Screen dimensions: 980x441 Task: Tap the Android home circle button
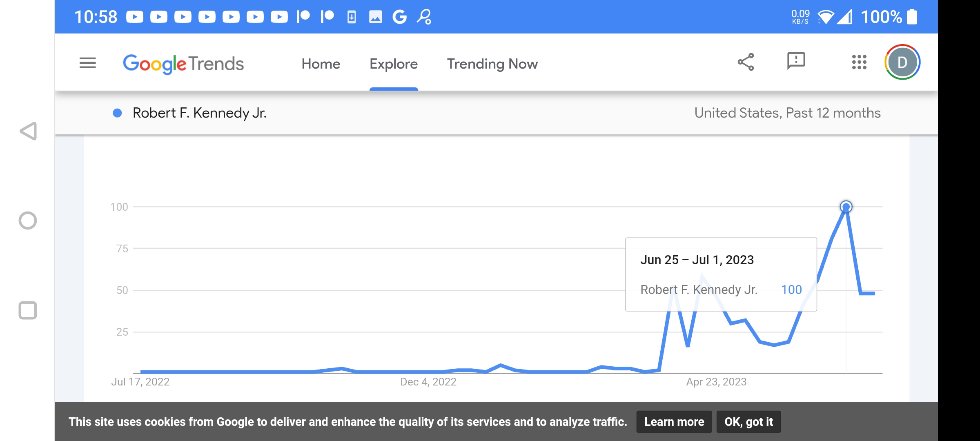[x=28, y=220]
